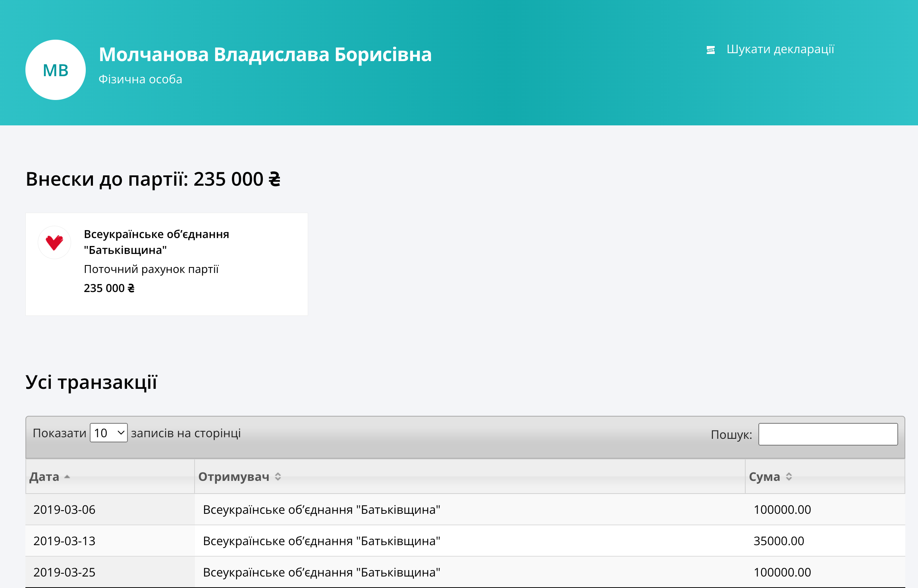918x588 pixels.
Task: Click the записів на сторінці label
Action: 186,433
